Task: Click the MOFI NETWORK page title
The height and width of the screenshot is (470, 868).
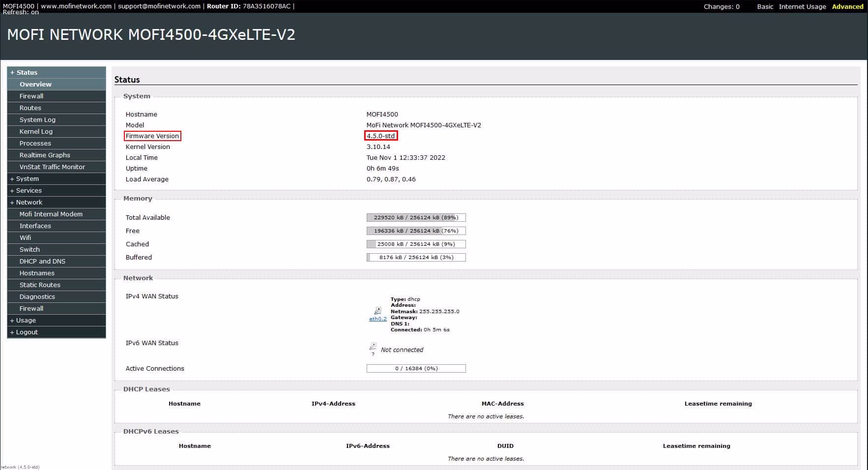Action: pos(151,34)
